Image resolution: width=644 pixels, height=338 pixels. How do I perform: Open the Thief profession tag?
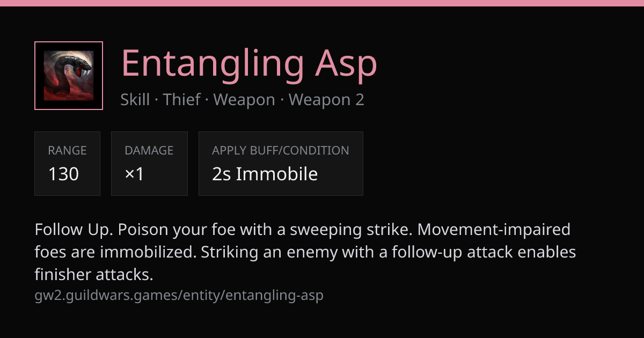point(181,100)
